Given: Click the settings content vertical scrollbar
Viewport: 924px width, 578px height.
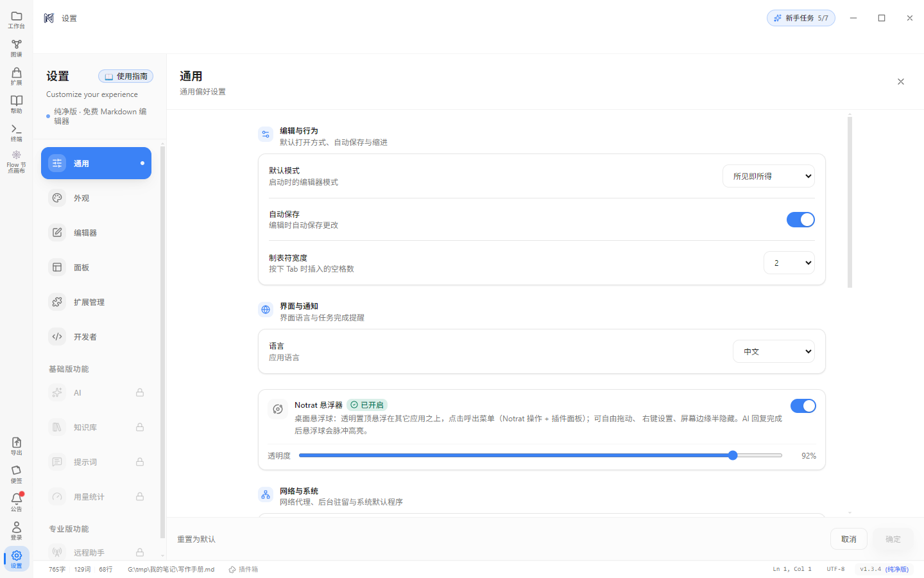Looking at the screenshot, I should point(850,202).
